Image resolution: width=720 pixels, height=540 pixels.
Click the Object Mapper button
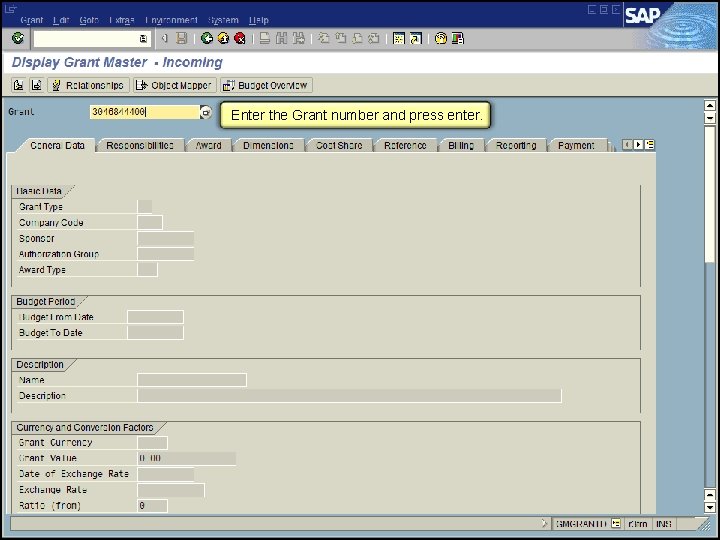coord(174,85)
